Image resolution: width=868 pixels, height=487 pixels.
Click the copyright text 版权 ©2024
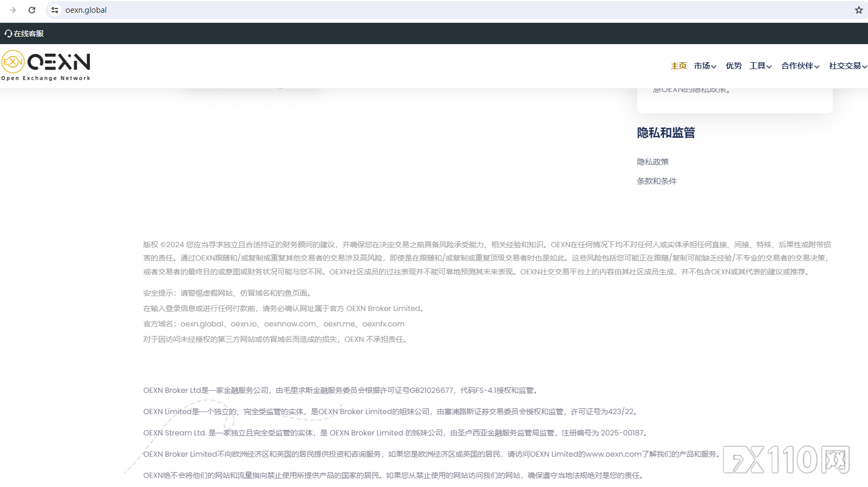tap(164, 245)
